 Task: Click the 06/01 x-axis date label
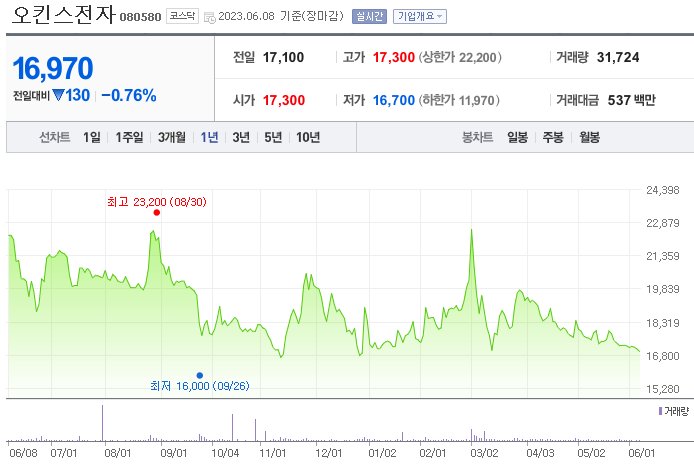coord(641,453)
